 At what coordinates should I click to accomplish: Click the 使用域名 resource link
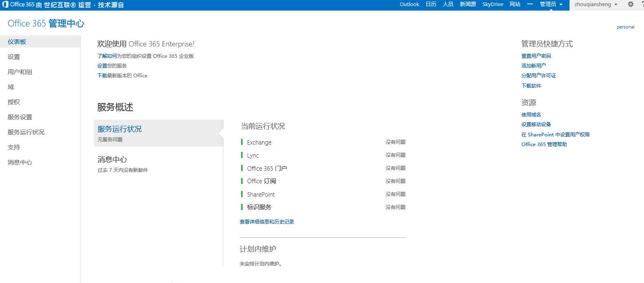coord(531,115)
